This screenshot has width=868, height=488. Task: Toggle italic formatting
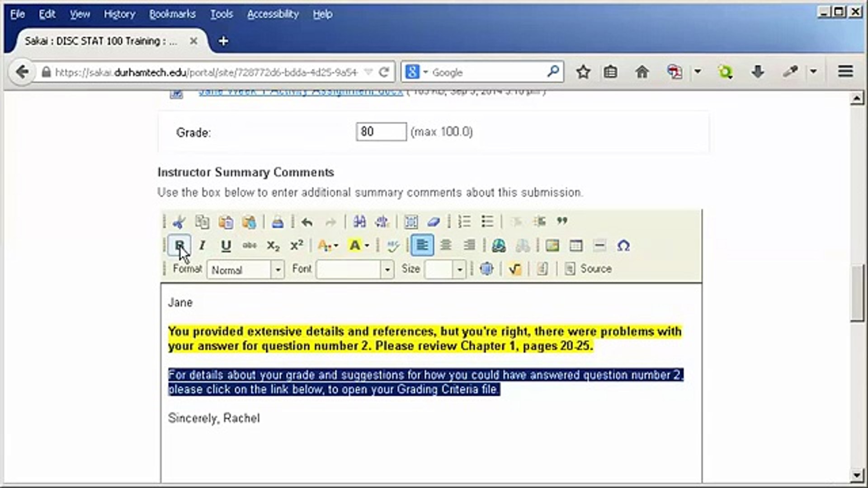pyautogui.click(x=202, y=245)
